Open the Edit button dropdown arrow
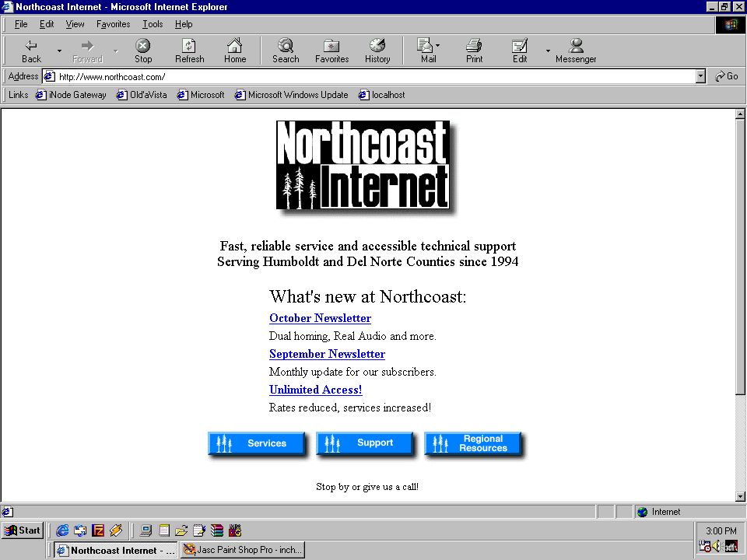Image resolution: width=747 pixels, height=560 pixels. tap(548, 51)
